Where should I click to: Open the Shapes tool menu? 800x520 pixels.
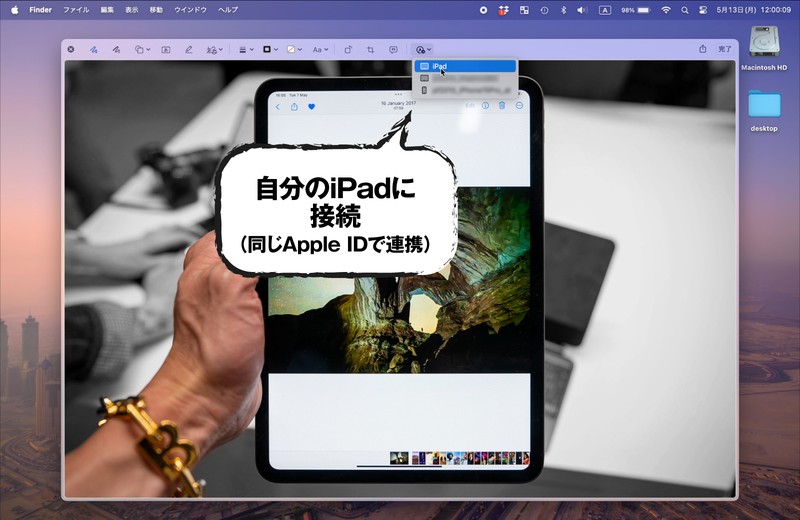click(x=142, y=49)
